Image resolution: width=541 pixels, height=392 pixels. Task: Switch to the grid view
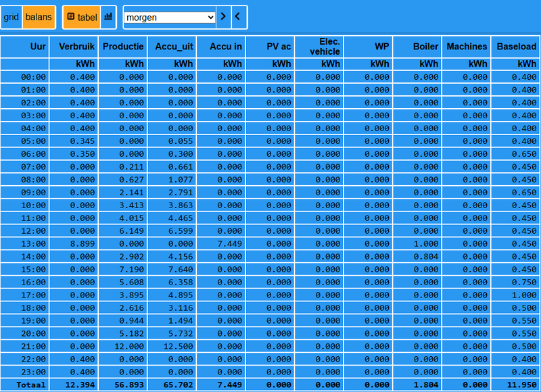11,18
